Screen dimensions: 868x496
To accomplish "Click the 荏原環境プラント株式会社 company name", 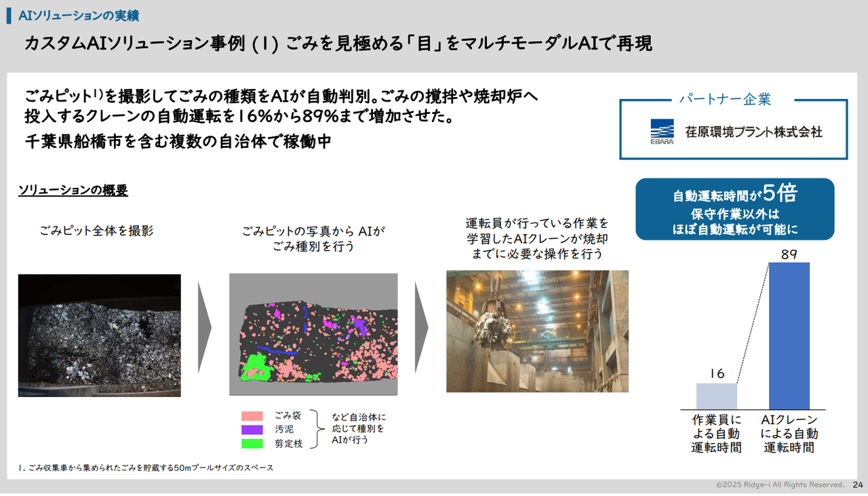I will point(753,132).
